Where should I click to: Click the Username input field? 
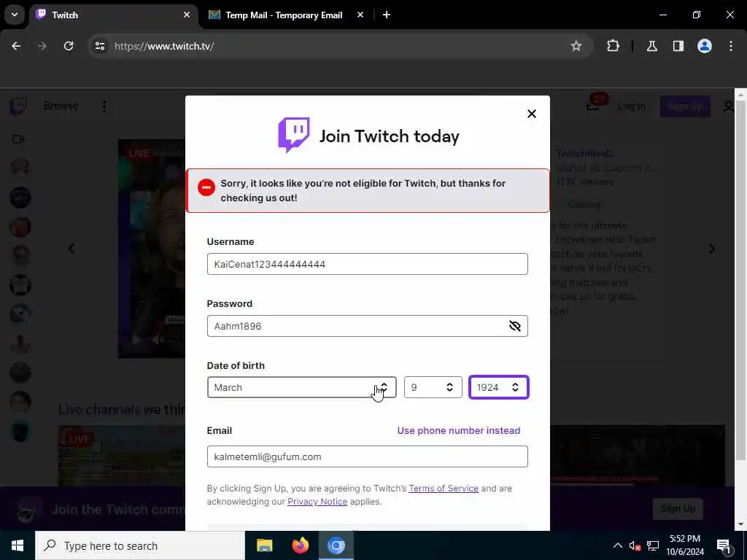click(x=368, y=264)
